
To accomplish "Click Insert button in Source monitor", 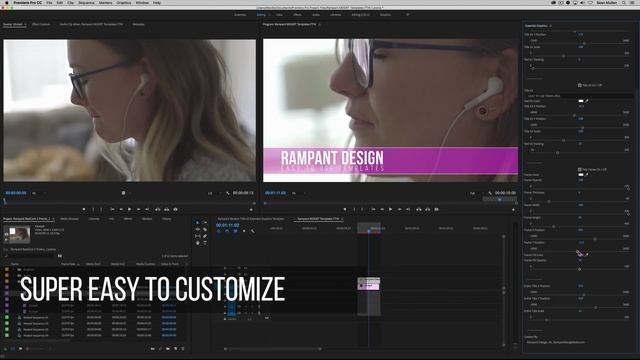I will pos(158,209).
